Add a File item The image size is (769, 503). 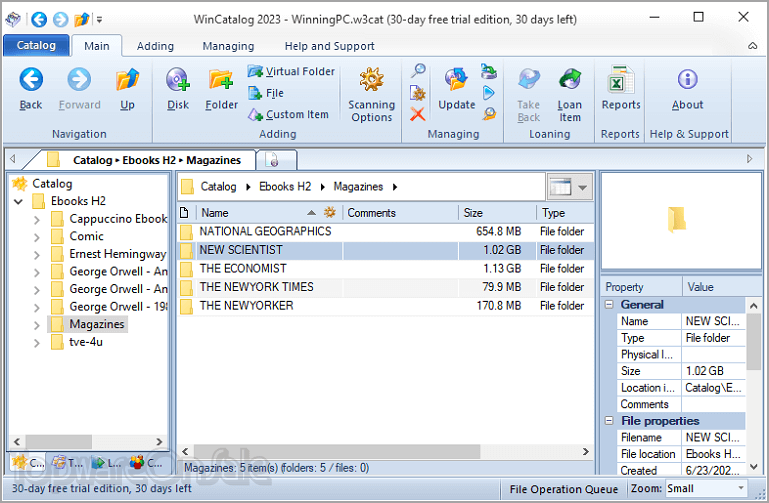[x=266, y=93]
